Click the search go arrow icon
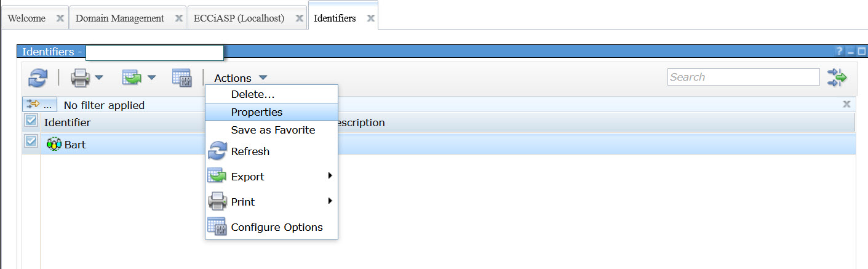This screenshot has width=868, height=269. pyautogui.click(x=837, y=77)
